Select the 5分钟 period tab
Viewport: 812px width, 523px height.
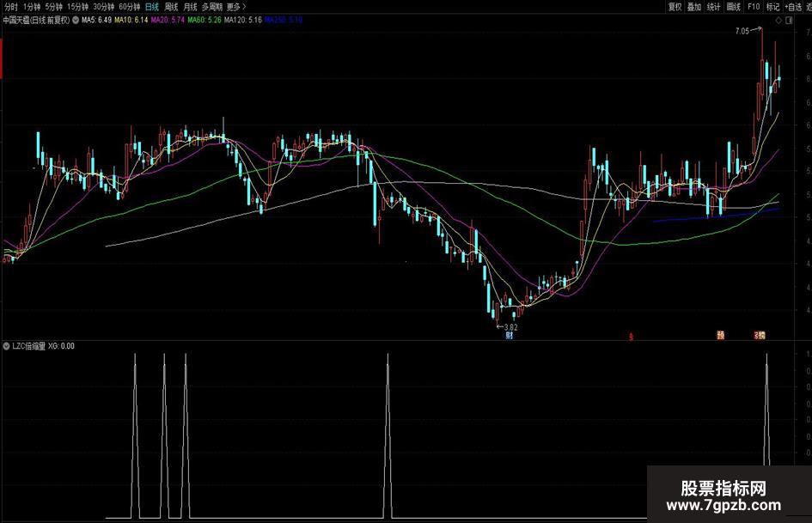pos(53,7)
